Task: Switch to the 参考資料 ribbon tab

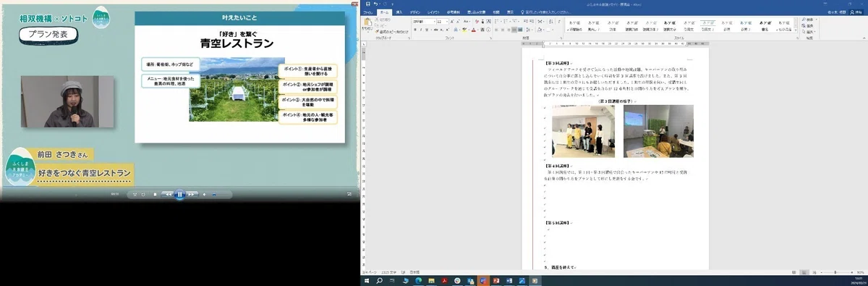Action: (454, 12)
